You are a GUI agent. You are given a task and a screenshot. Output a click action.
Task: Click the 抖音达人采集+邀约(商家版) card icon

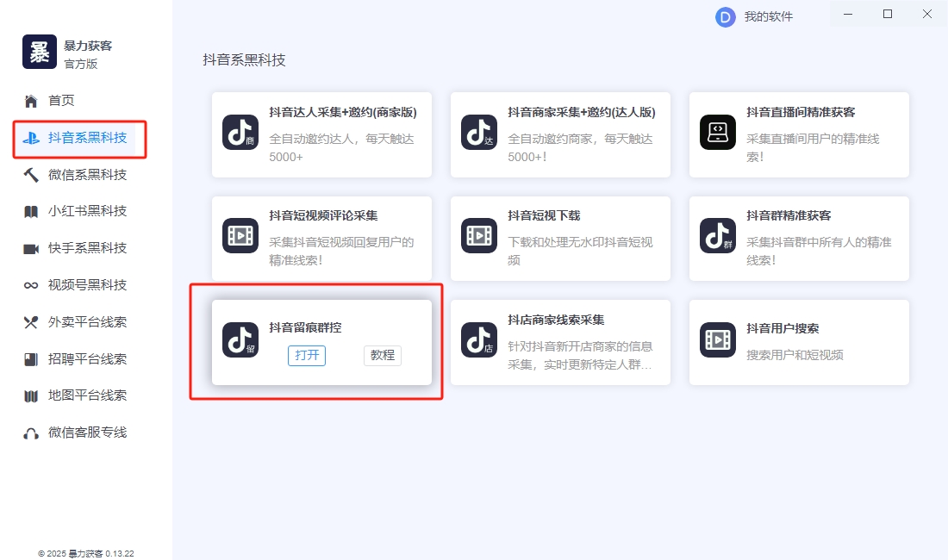click(x=240, y=133)
